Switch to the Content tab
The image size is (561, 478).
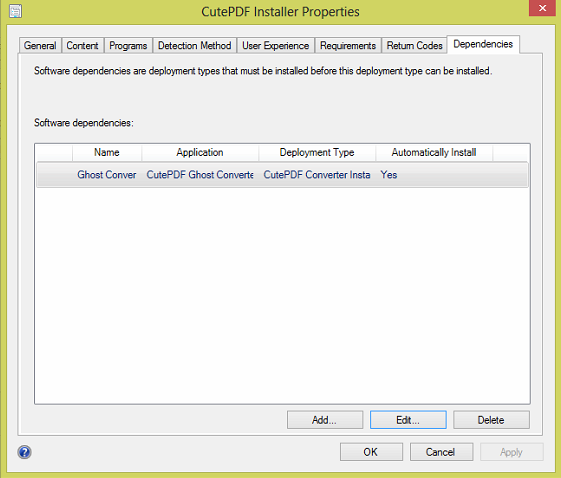[x=82, y=45]
